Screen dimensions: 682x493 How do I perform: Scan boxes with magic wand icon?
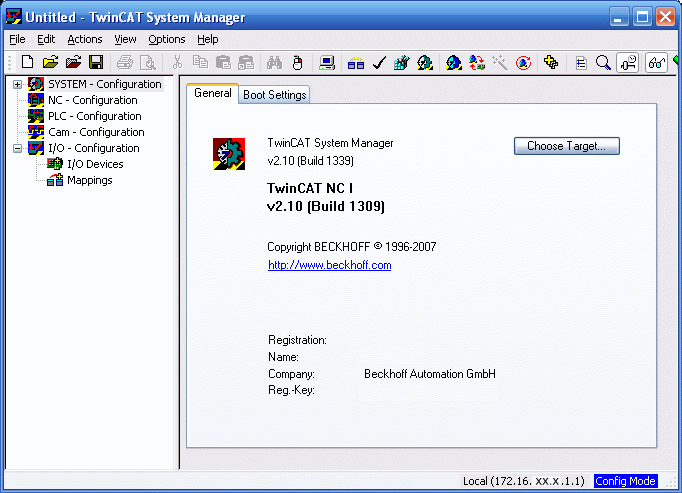(x=500, y=64)
